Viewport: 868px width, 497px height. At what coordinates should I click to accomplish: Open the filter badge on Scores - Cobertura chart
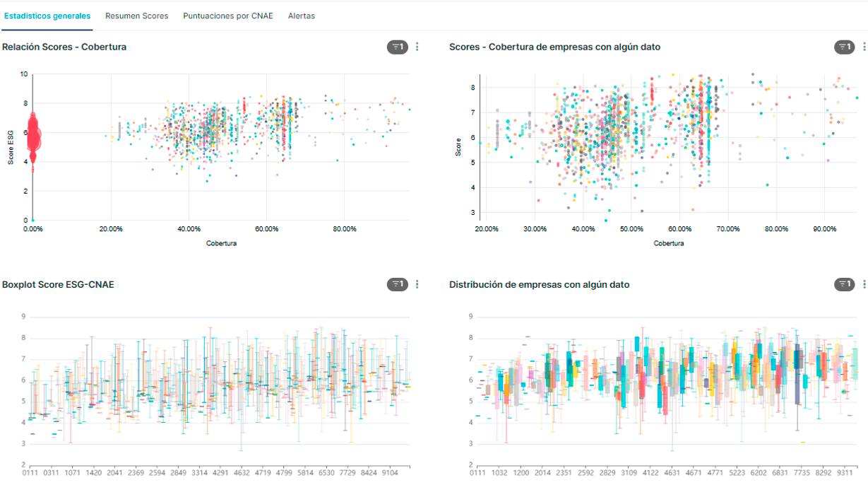click(x=845, y=47)
